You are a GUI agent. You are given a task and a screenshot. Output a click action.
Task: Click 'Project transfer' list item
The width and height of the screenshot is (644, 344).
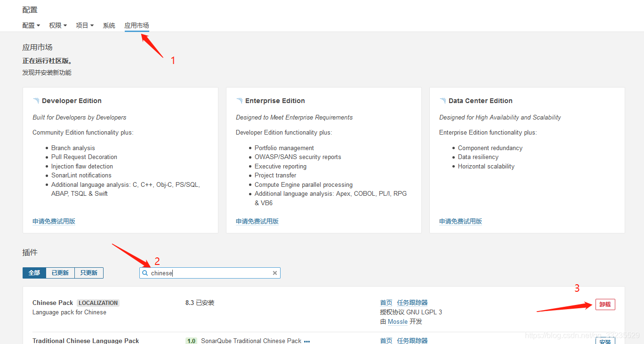tap(275, 175)
